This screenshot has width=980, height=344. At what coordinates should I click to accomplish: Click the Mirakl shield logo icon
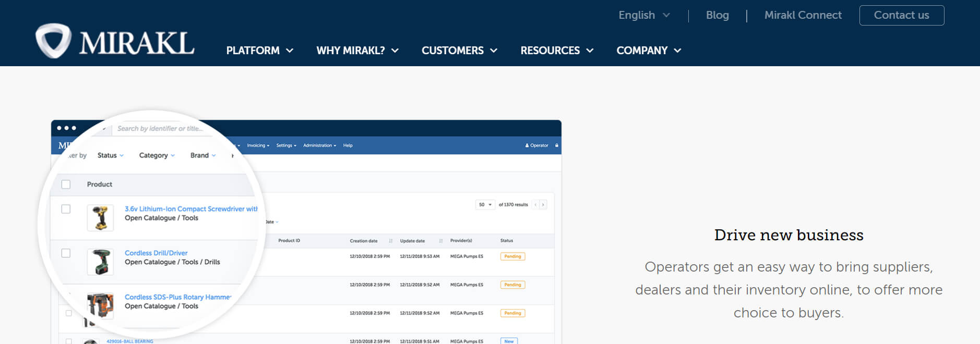click(x=53, y=41)
